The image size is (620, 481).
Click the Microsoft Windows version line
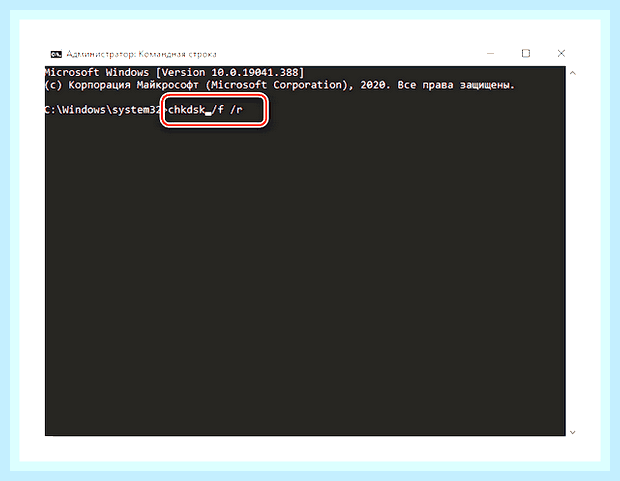click(x=174, y=72)
